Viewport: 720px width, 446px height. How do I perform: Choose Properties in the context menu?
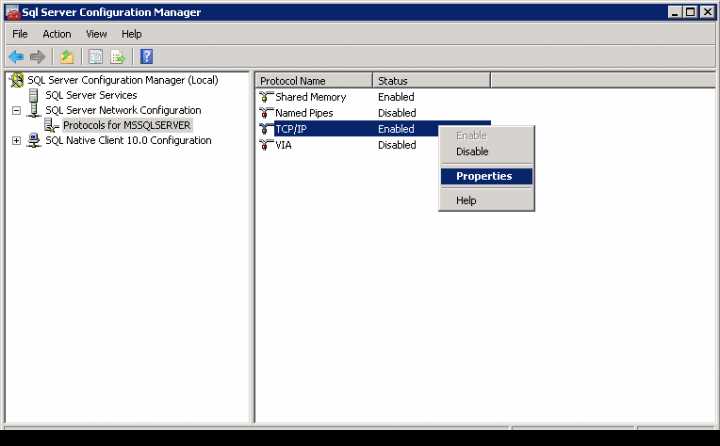(484, 176)
